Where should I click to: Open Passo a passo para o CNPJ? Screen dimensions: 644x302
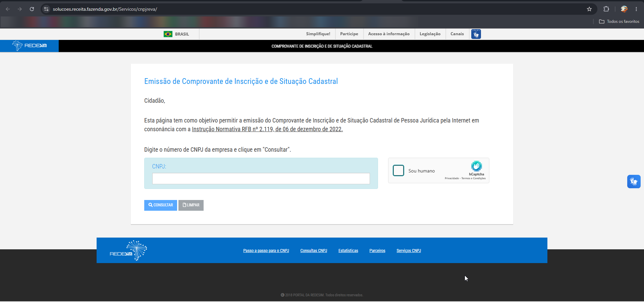pos(266,251)
